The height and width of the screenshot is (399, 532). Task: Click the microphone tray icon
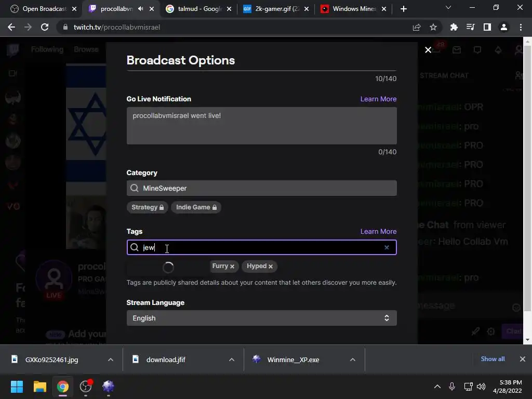click(x=452, y=387)
